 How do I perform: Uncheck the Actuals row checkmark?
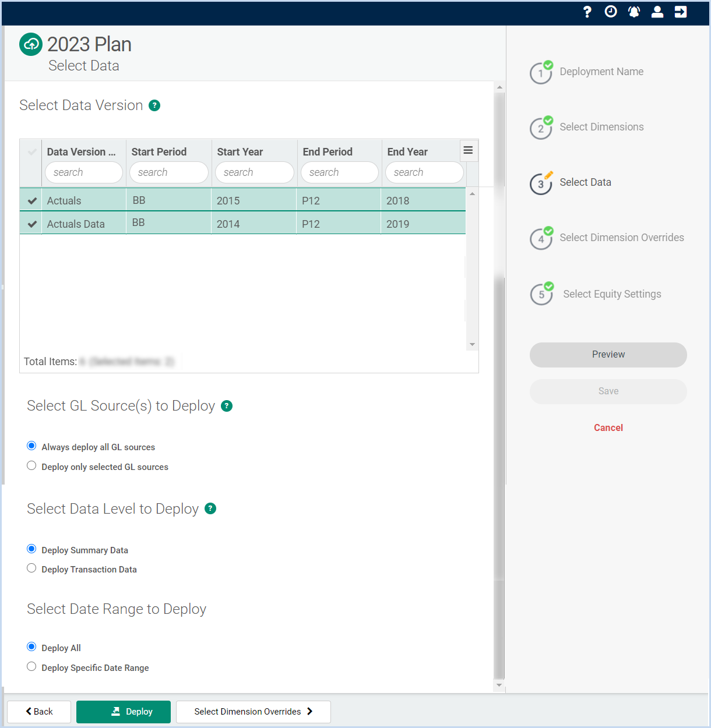point(32,201)
